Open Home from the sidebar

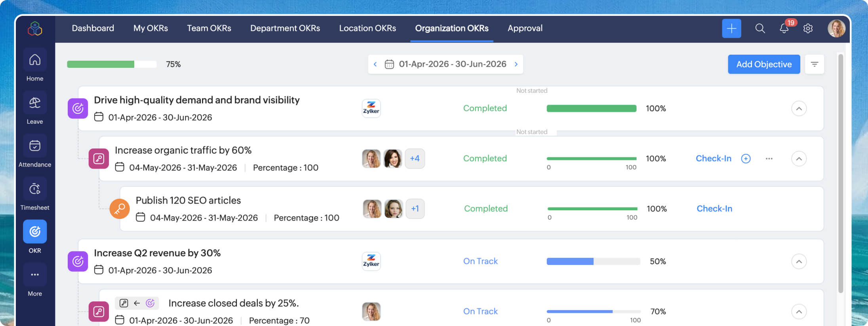[x=35, y=59]
